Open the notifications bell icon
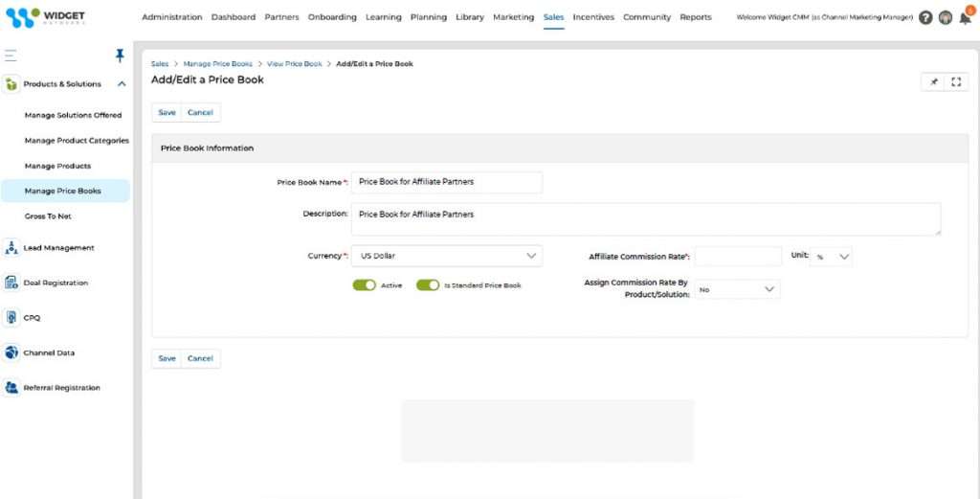Image resolution: width=980 pixels, height=499 pixels. [966, 17]
